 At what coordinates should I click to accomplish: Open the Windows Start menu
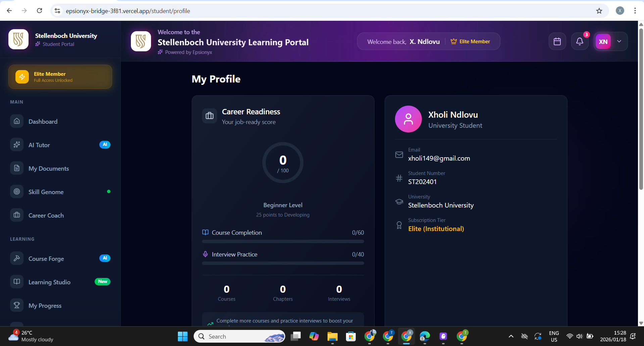pos(183,336)
